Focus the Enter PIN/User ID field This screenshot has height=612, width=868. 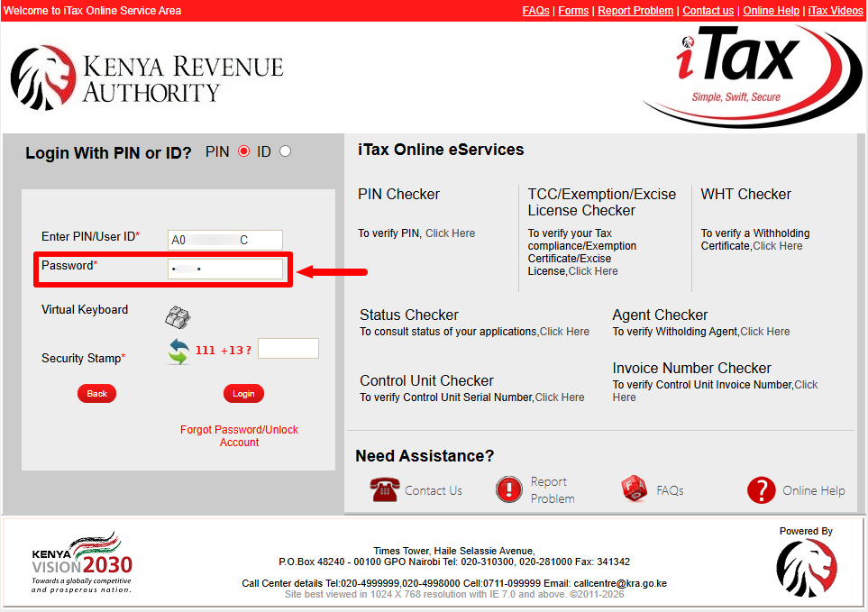pos(224,240)
